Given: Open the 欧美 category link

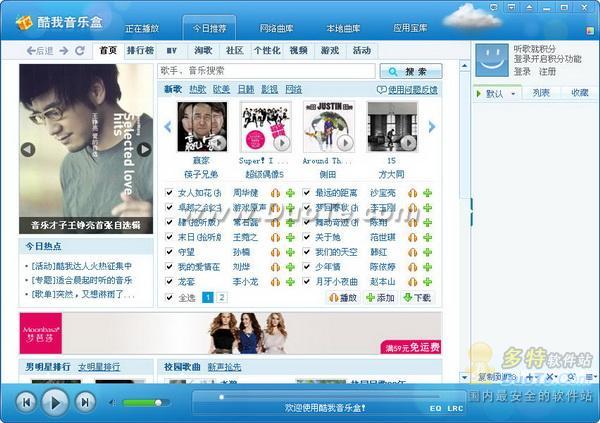Looking at the screenshot, I should tap(222, 90).
